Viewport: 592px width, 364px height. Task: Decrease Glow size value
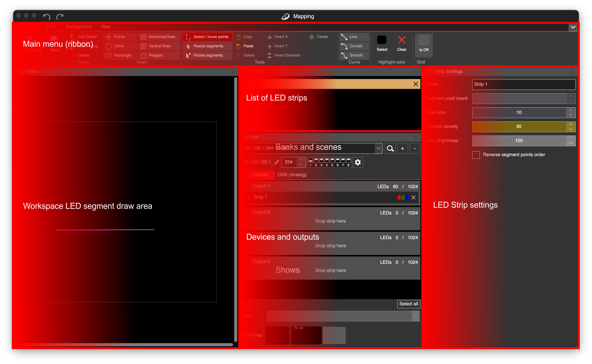571,115
